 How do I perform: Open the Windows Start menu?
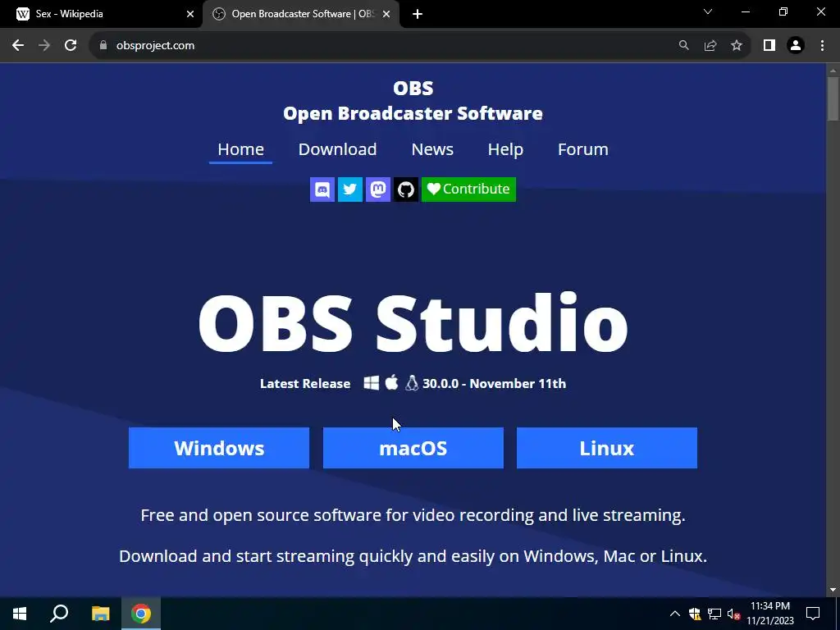click(x=20, y=614)
